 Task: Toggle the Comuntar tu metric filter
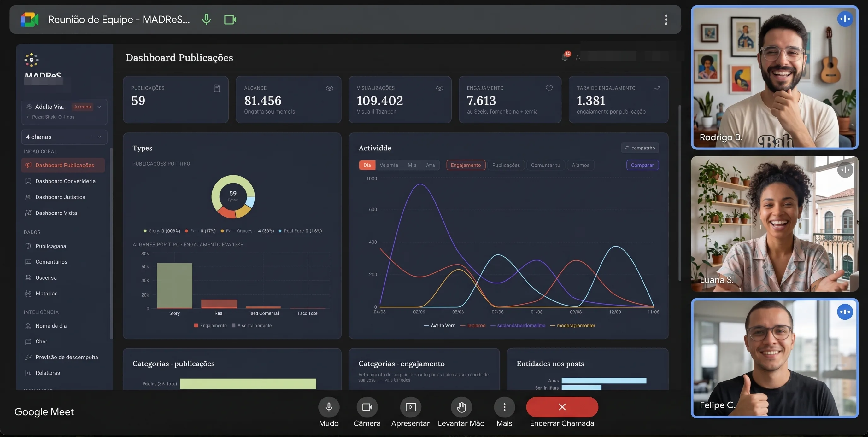click(546, 165)
